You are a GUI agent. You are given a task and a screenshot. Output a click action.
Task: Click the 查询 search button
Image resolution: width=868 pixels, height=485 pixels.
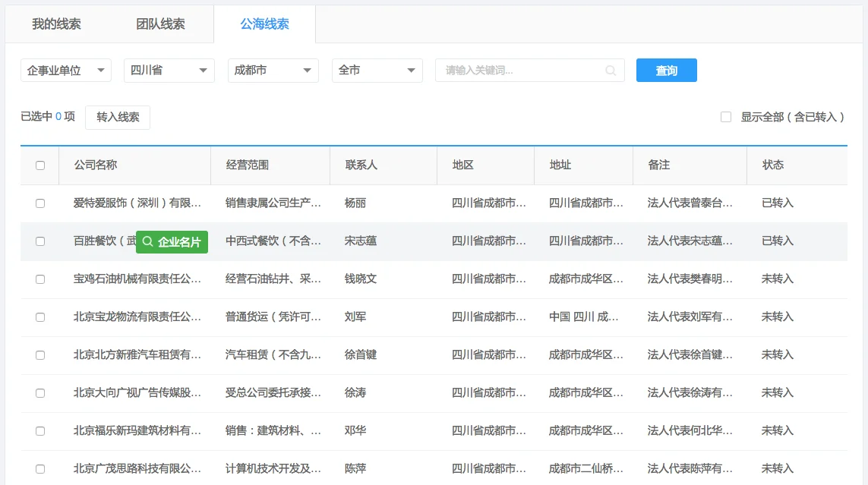pos(666,70)
